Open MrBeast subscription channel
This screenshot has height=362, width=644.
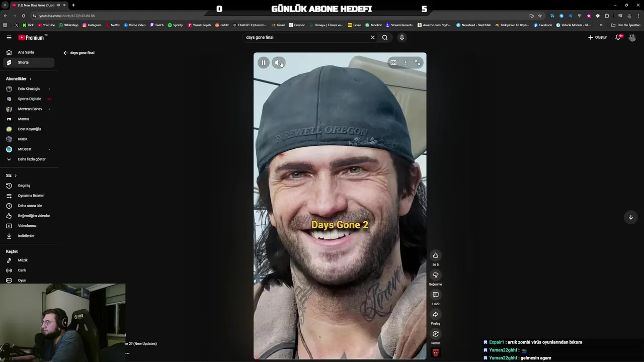click(x=28, y=149)
